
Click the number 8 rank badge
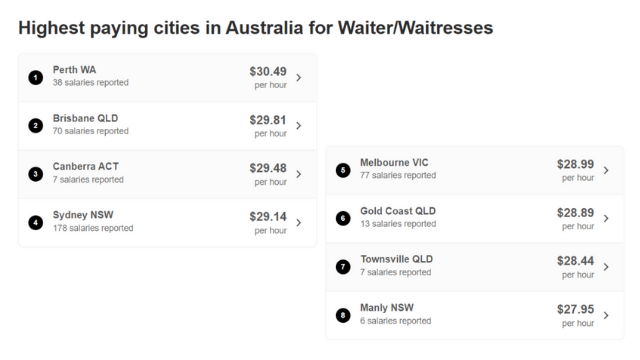point(343,315)
